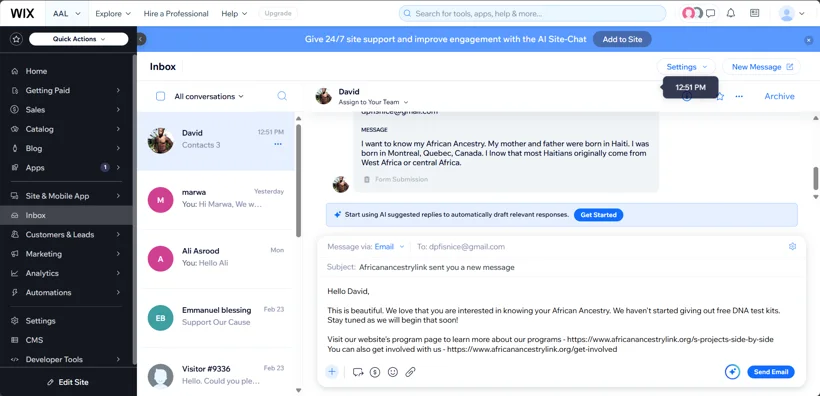The height and width of the screenshot is (396, 820).
Task: Collapse the sidebar with the arrow handle
Action: click(142, 39)
